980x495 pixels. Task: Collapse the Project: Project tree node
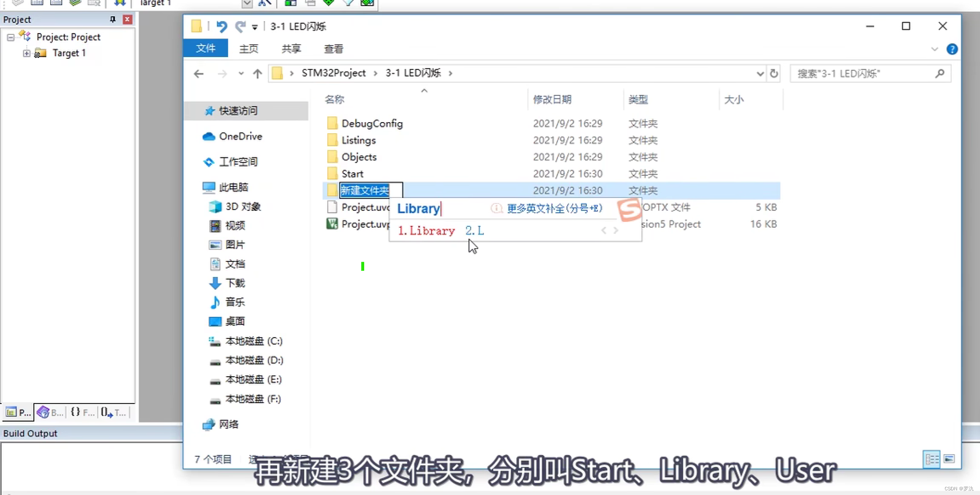click(x=11, y=37)
